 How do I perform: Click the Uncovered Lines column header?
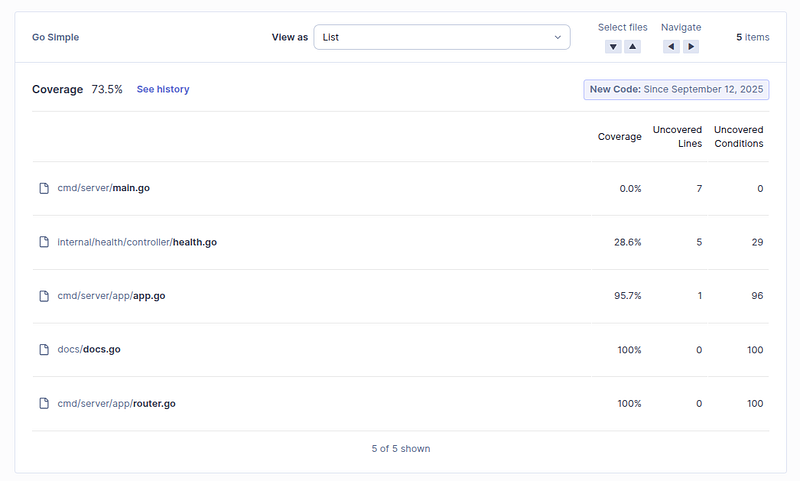click(678, 137)
